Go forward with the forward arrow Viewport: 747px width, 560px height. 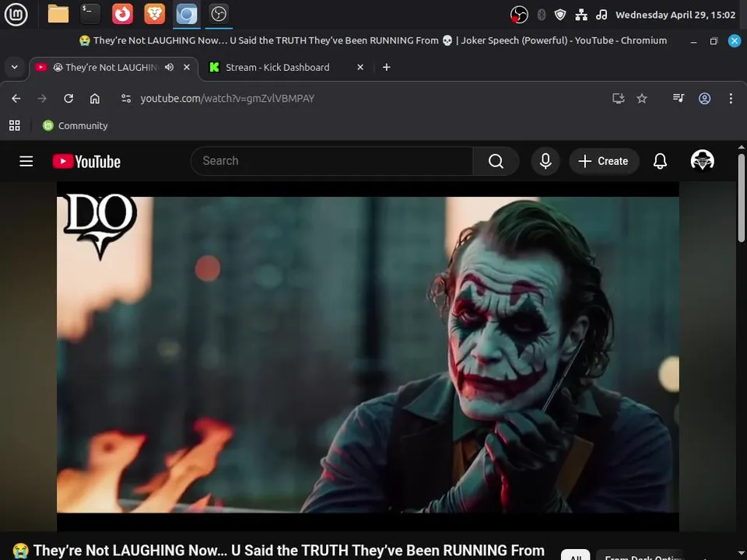click(x=42, y=99)
